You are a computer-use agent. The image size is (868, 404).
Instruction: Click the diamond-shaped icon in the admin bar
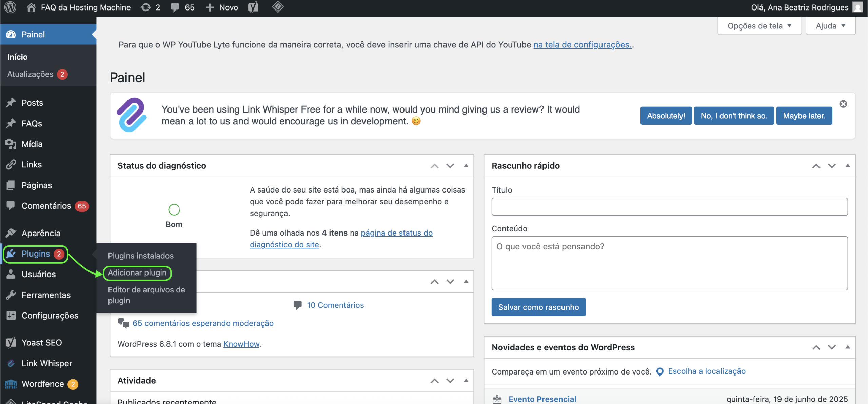[x=278, y=7]
